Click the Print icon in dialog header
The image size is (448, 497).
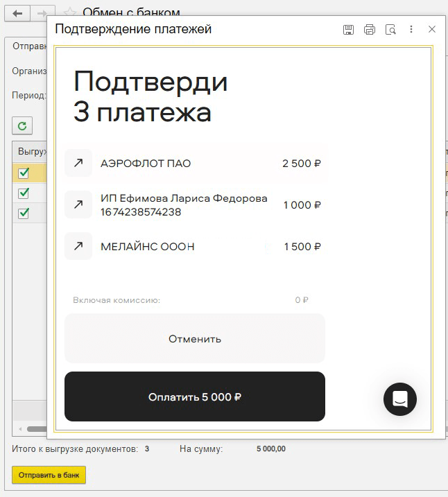(370, 30)
